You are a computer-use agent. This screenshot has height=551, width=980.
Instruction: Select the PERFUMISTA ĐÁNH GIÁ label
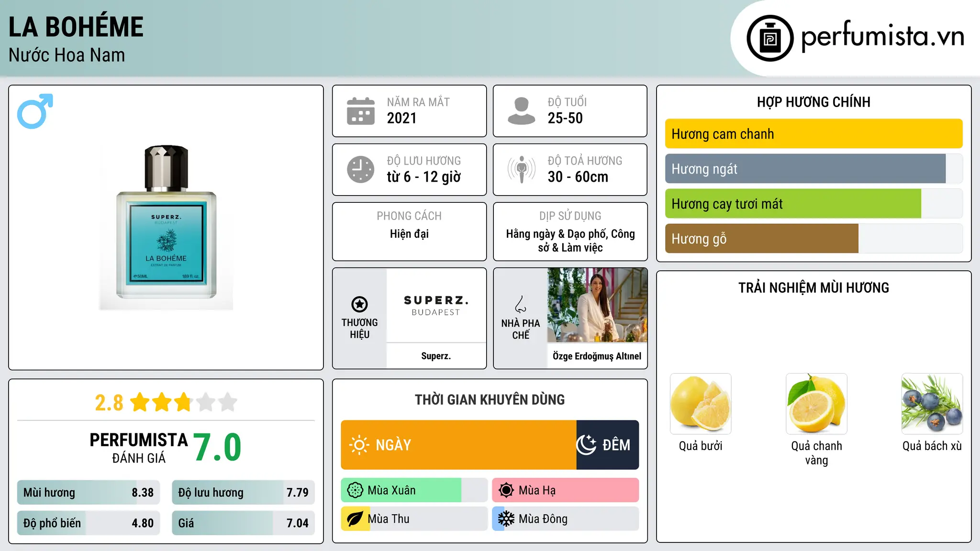pyautogui.click(x=139, y=448)
